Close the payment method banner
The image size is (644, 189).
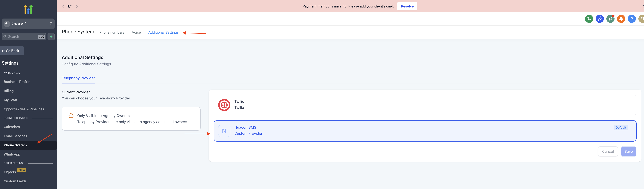point(643,6)
